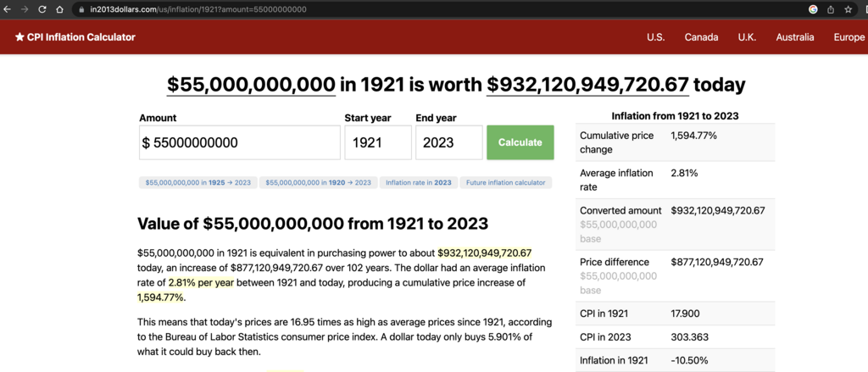Focus the End year field showing 2023
This screenshot has height=372, width=868.
pyautogui.click(x=449, y=142)
